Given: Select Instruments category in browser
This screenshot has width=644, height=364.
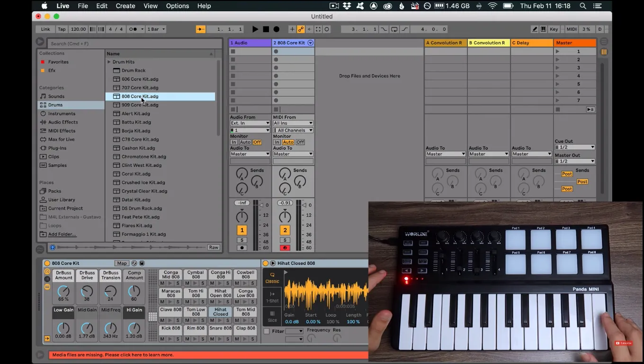Looking at the screenshot, I should [62, 114].
